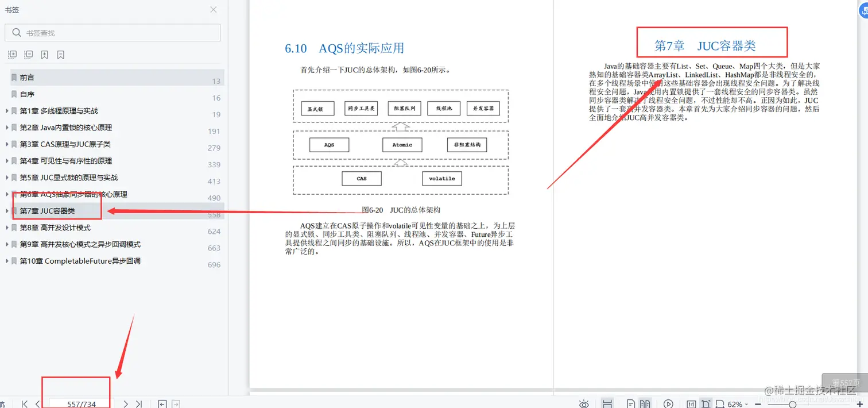Set zoom to actual size 1:1
The height and width of the screenshot is (408, 868).
692,403
